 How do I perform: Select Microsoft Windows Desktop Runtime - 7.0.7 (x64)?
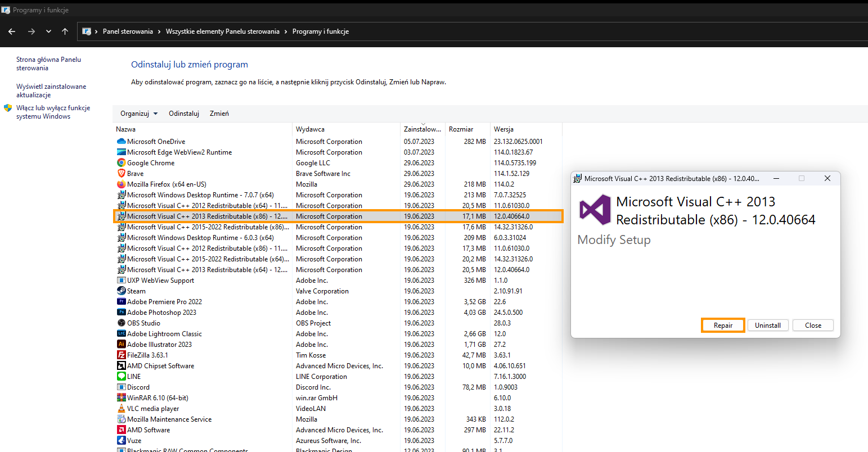pyautogui.click(x=338, y=195)
